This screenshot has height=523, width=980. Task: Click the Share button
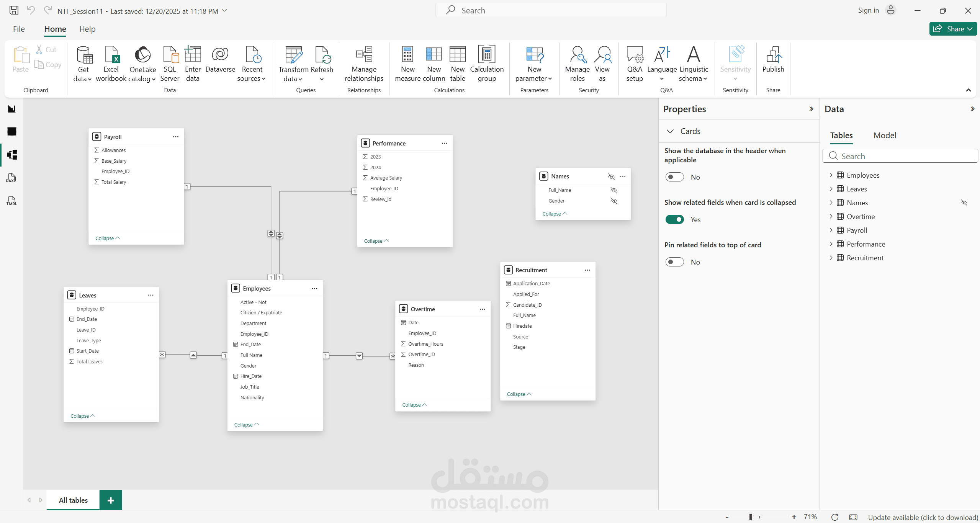[x=952, y=29]
